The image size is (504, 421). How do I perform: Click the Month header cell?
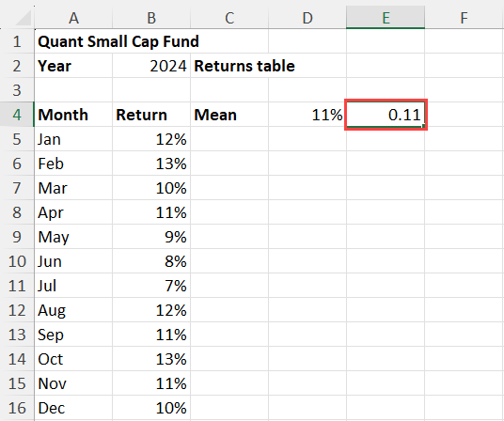pos(73,115)
